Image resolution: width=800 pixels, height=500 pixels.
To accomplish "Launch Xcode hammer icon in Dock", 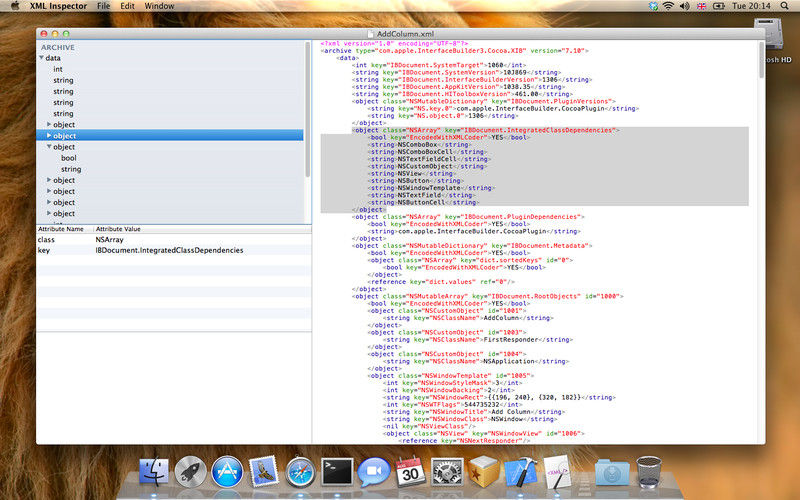I will click(x=520, y=471).
